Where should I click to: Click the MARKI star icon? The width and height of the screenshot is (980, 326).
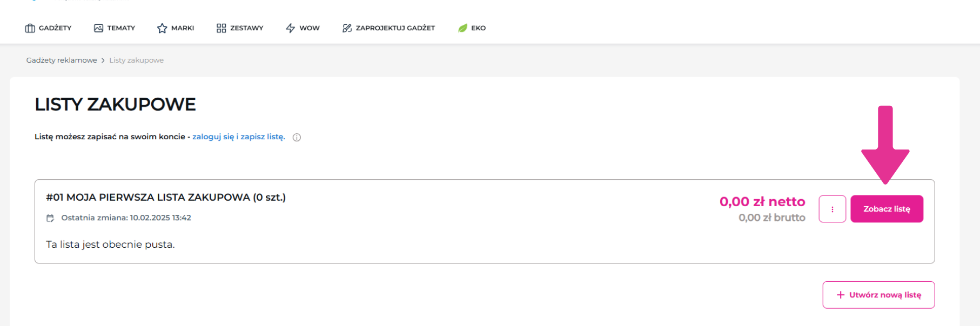coord(162,28)
